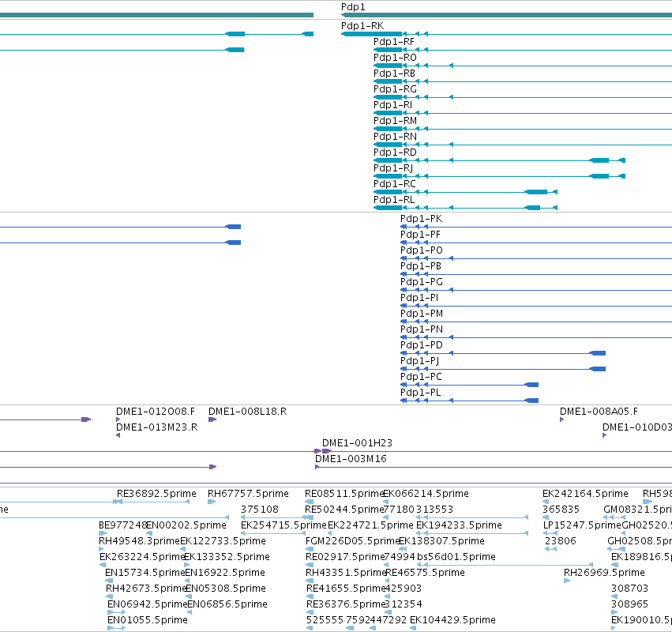
Task: Select EST label EN06856.5prime
Action: (227, 604)
